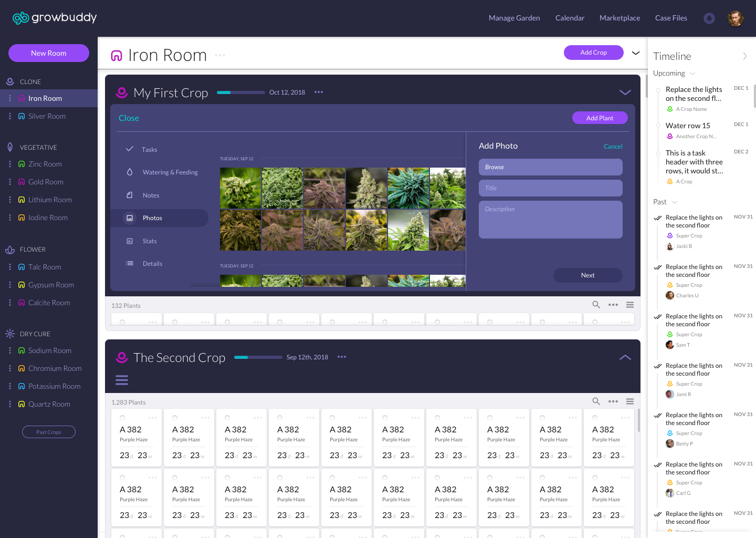
Task: Open the Watering & Feeding tab
Action: click(x=170, y=172)
